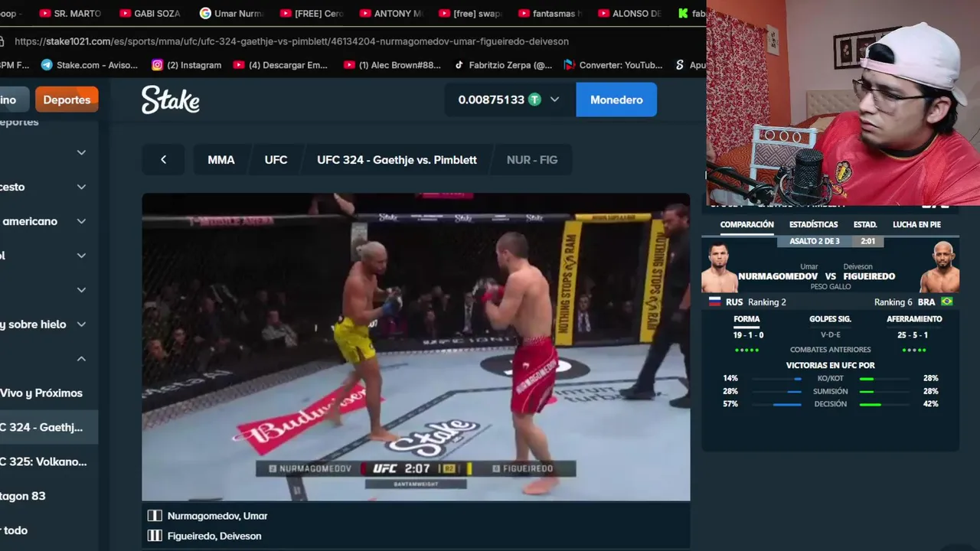Select the GOLPES SIG. comparison section

click(830, 319)
